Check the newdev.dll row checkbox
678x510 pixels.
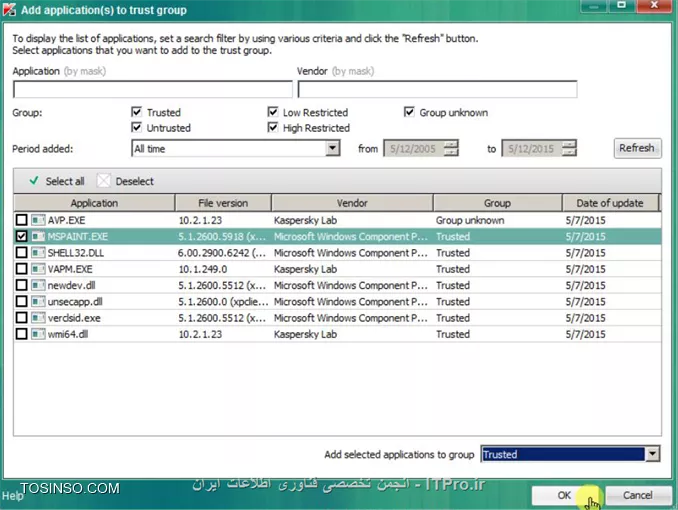click(x=21, y=285)
